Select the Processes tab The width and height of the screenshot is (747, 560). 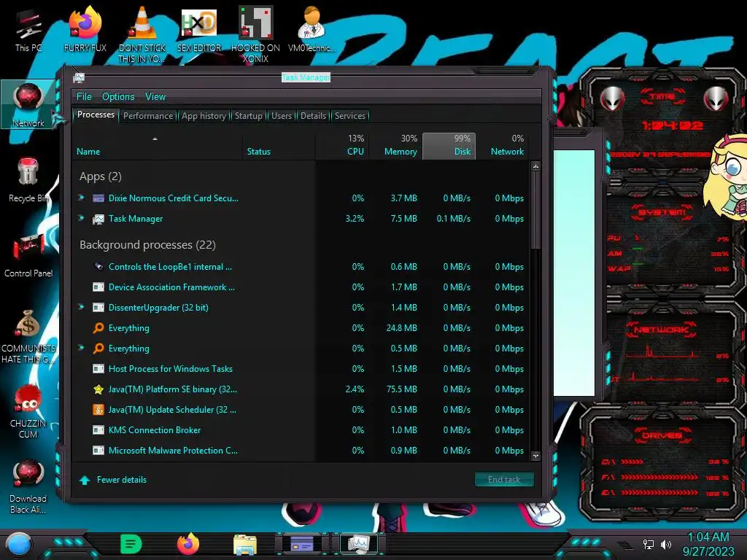[x=96, y=114]
